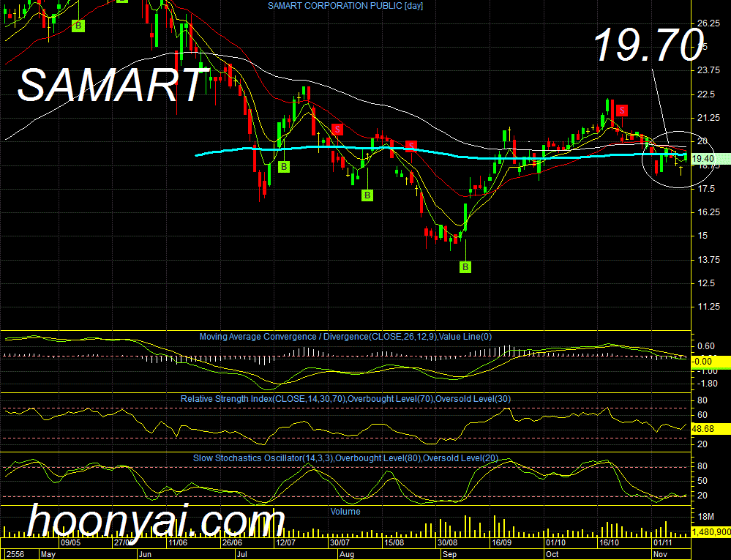Click the -1.80 MACD axis label
Image resolution: width=731 pixels, height=560 pixels.
(708, 384)
